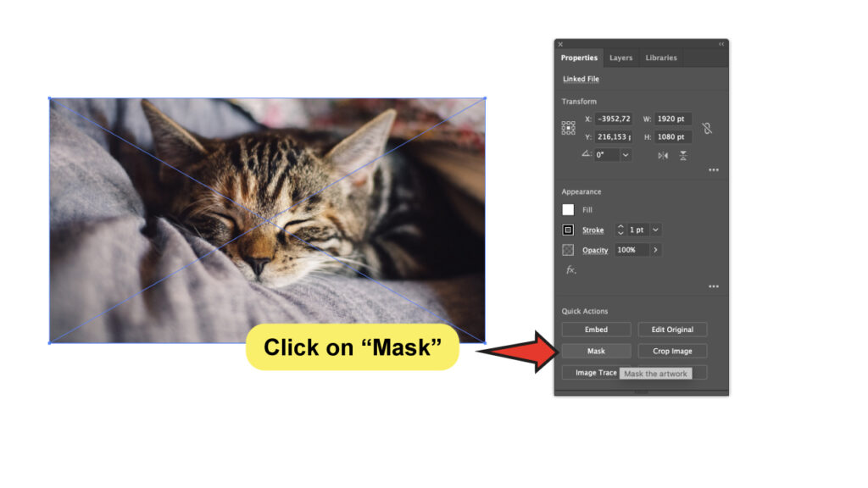
Task: Toggle the maintain width-height proportions control
Action: (x=707, y=128)
